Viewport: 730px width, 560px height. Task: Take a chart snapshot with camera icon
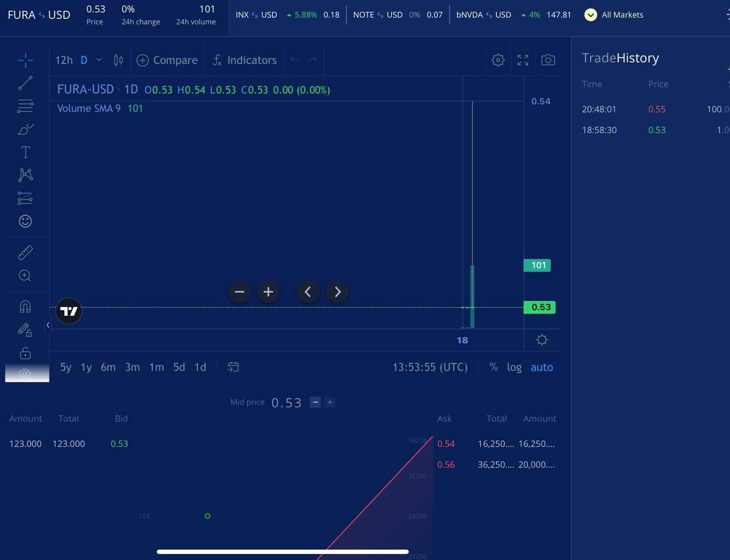coord(548,60)
